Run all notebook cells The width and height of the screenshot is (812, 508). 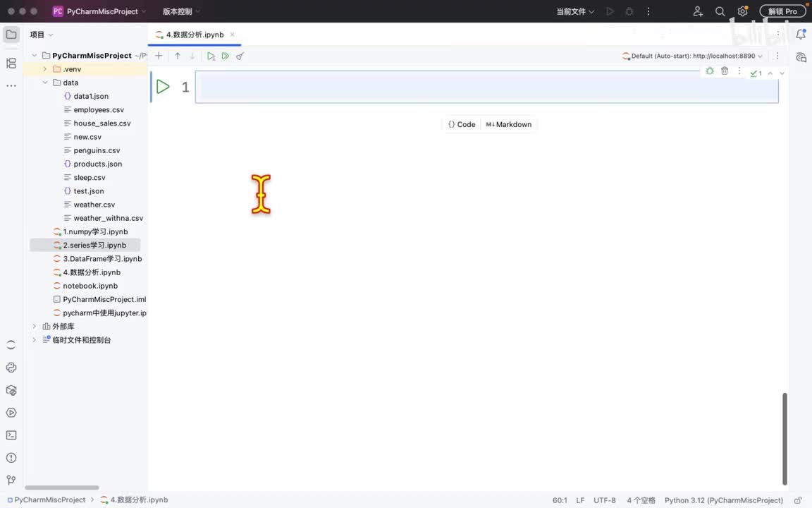(226, 56)
